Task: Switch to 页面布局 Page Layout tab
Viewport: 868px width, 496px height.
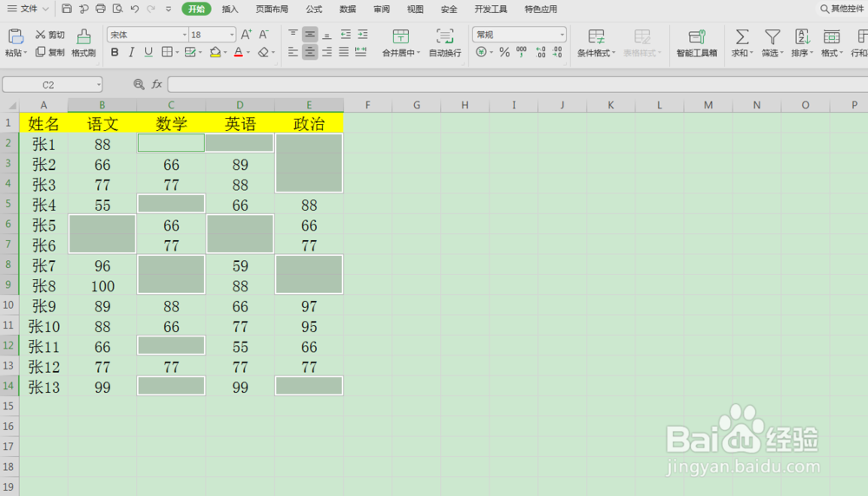Action: click(x=272, y=9)
